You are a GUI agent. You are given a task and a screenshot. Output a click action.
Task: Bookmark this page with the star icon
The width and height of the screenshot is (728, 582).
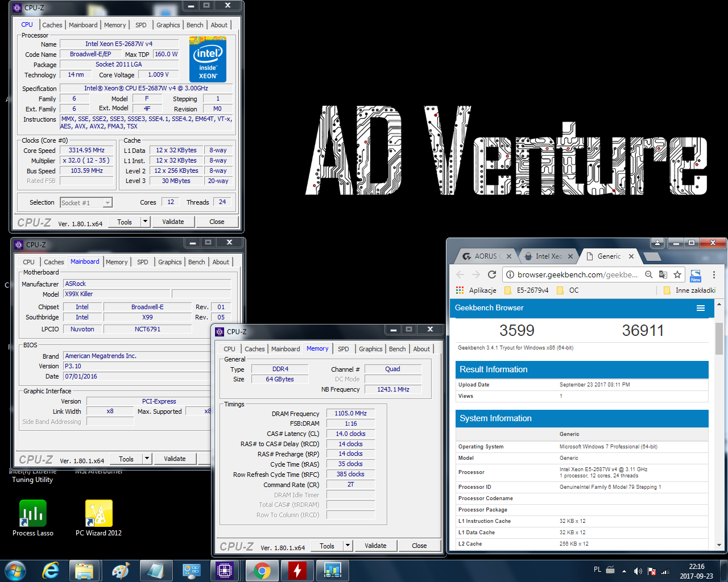(677, 275)
